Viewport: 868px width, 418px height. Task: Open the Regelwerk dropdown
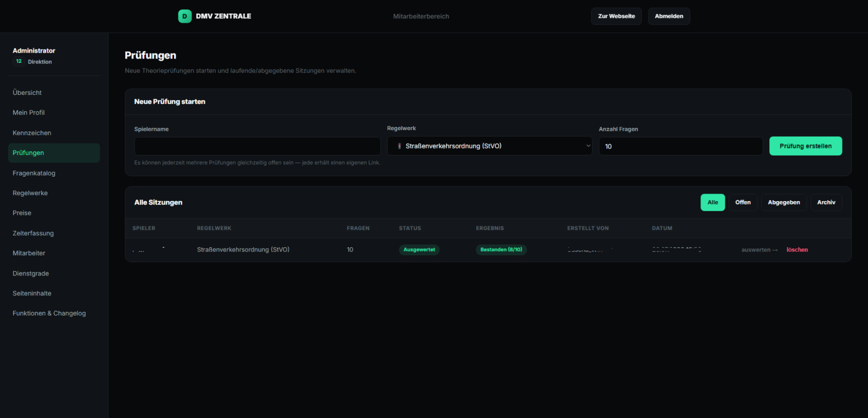click(x=489, y=146)
